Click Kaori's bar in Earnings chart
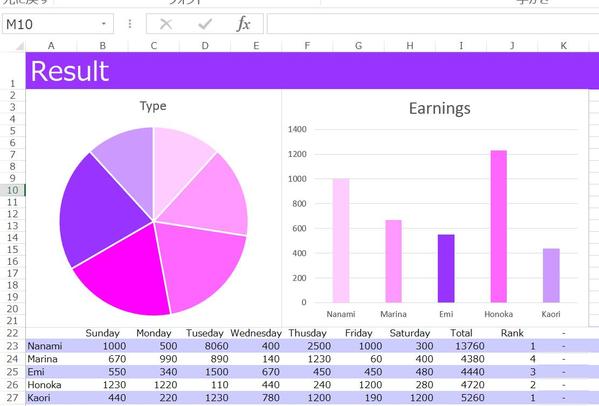Screen dimensions: 599x406 coord(551,275)
